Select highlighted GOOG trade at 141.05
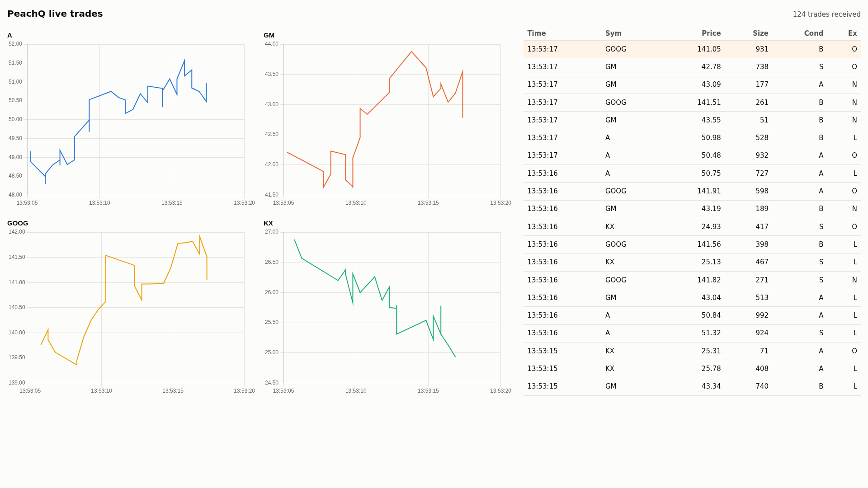Screen dimensions: 868x488 click(692, 49)
